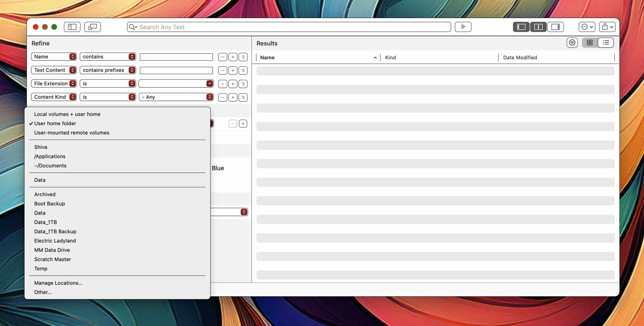
Task: Click the results filter circle icon
Action: (x=572, y=43)
